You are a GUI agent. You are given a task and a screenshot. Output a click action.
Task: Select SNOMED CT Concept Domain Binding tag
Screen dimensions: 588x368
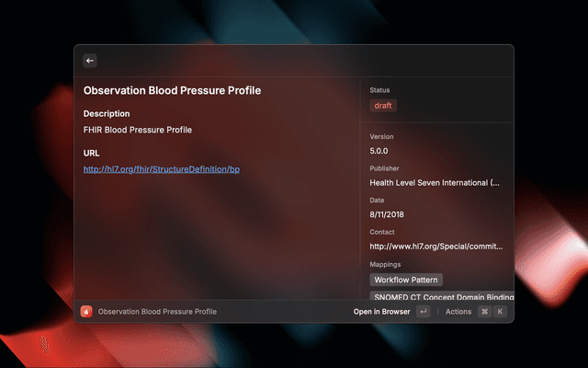[x=442, y=297]
